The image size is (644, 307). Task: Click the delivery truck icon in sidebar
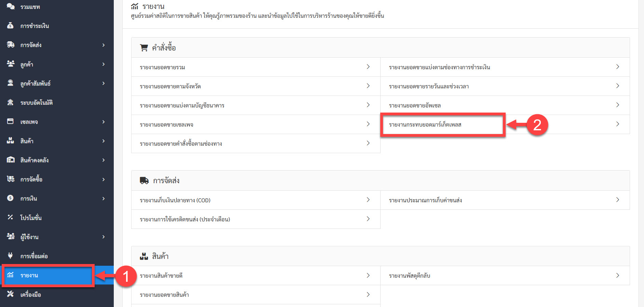(11, 45)
